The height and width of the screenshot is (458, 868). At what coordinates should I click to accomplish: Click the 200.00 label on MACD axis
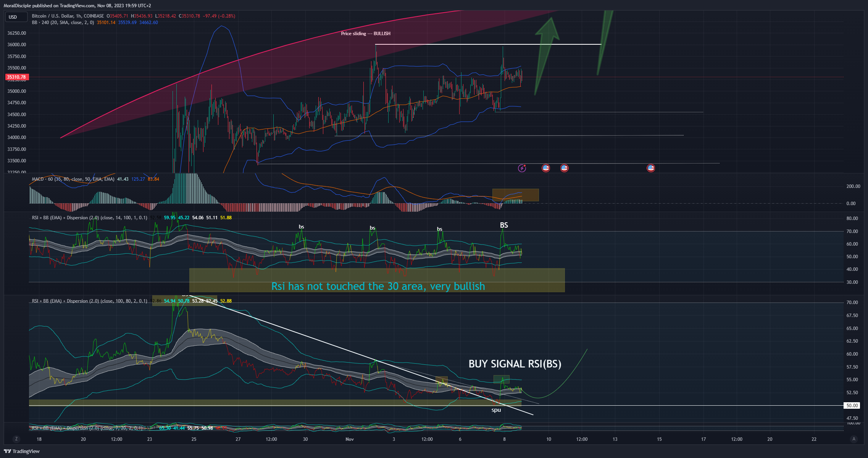click(x=853, y=186)
